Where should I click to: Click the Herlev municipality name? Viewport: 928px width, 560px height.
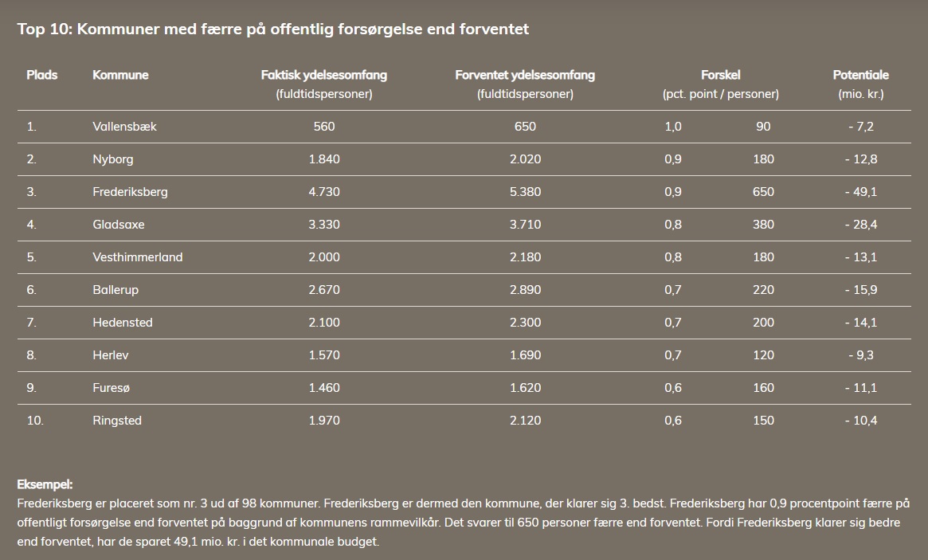coord(111,355)
